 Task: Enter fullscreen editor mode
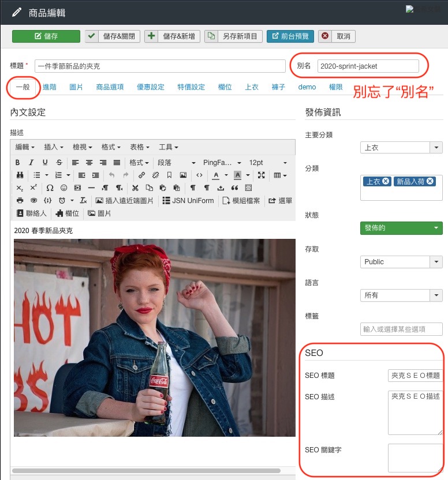(261, 175)
